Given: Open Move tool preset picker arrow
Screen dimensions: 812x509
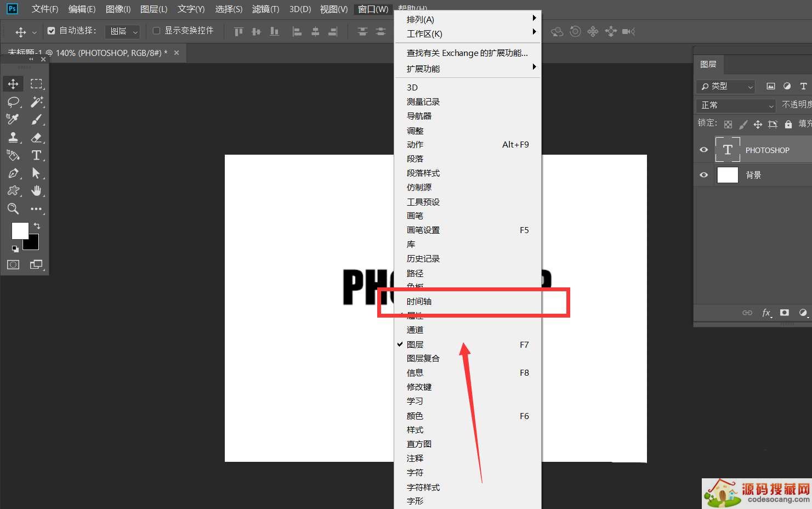Looking at the screenshot, I should click(35, 32).
